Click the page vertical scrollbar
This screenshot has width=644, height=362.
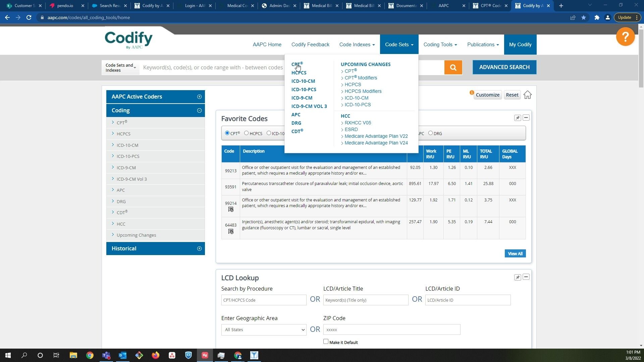(641, 59)
